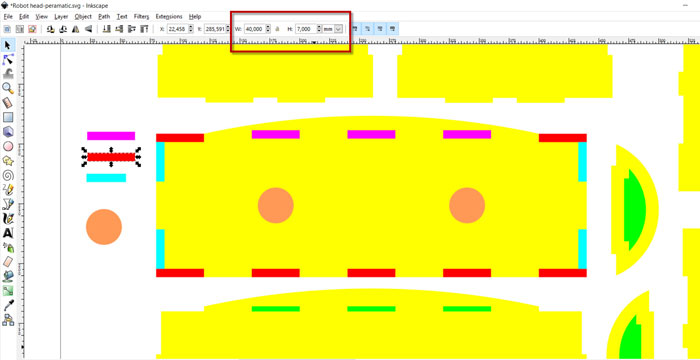Raise selection to top
Image resolution: width=700 pixels, height=360 pixels.
click(x=144, y=29)
